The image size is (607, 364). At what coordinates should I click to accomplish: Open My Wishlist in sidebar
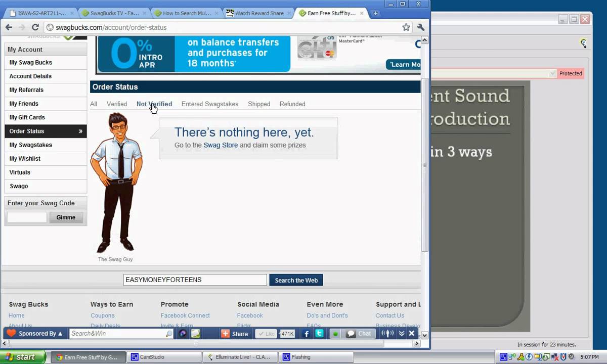(x=46, y=159)
